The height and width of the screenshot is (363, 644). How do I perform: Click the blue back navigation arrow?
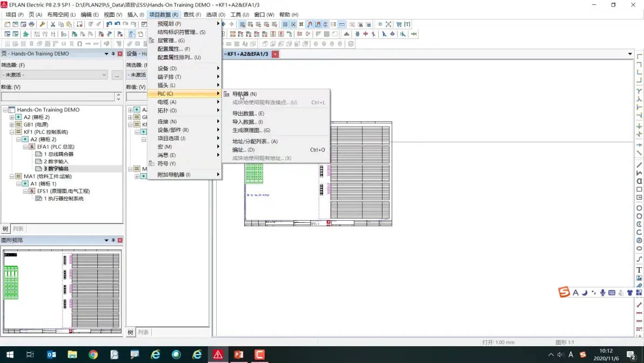pos(224,24)
